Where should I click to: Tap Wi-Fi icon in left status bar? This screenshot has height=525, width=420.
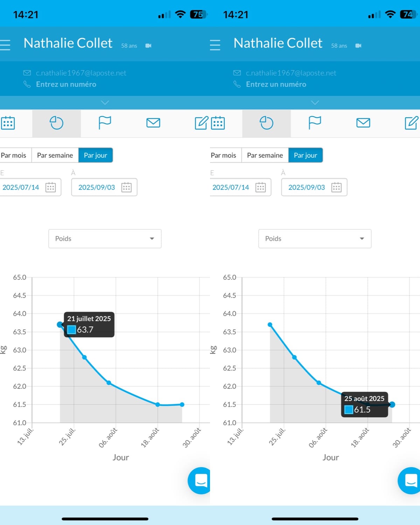[x=180, y=14]
